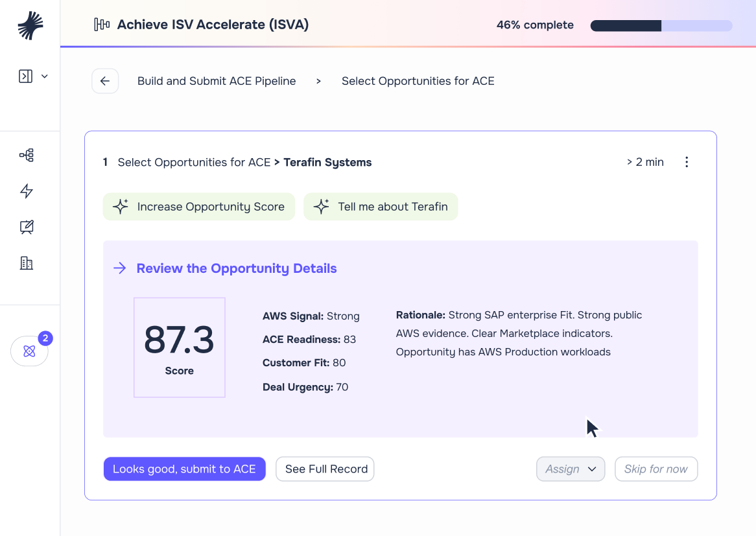Click arrow icon beside Review the Opportunity Details

[119, 268]
